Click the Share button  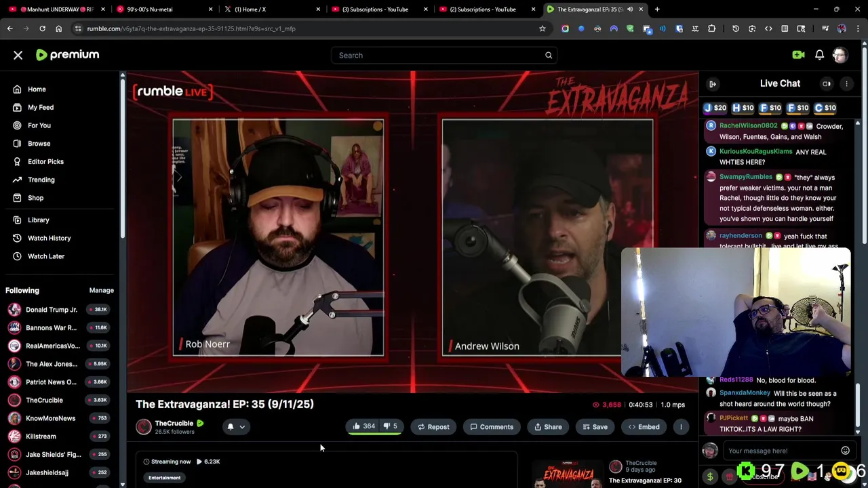tap(548, 427)
